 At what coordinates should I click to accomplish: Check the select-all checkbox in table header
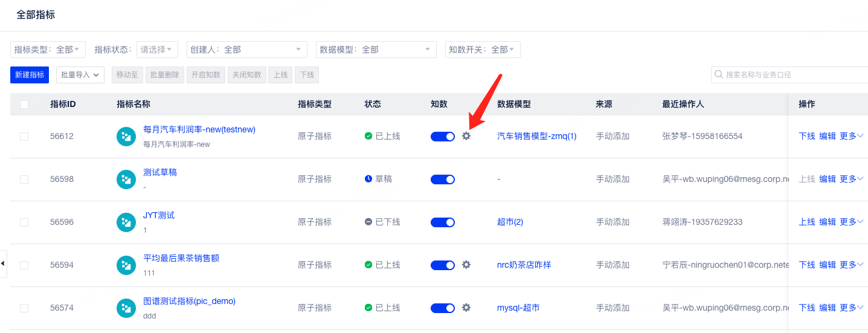[24, 105]
